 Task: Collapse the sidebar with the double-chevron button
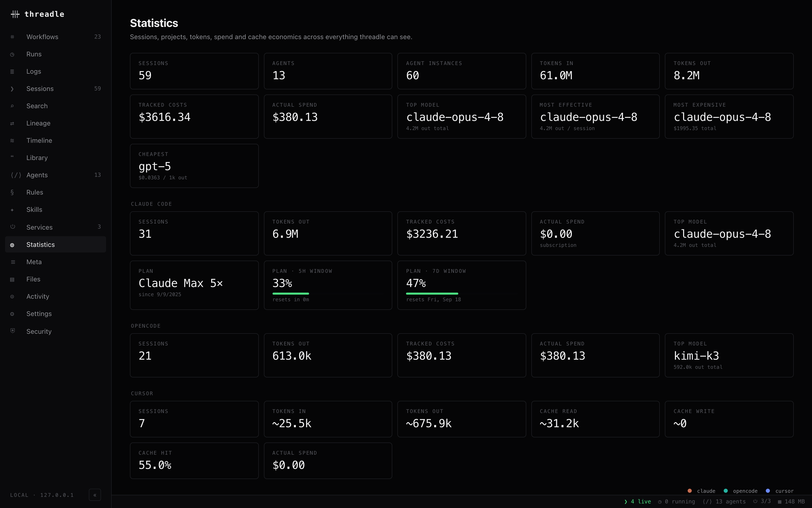tap(95, 495)
